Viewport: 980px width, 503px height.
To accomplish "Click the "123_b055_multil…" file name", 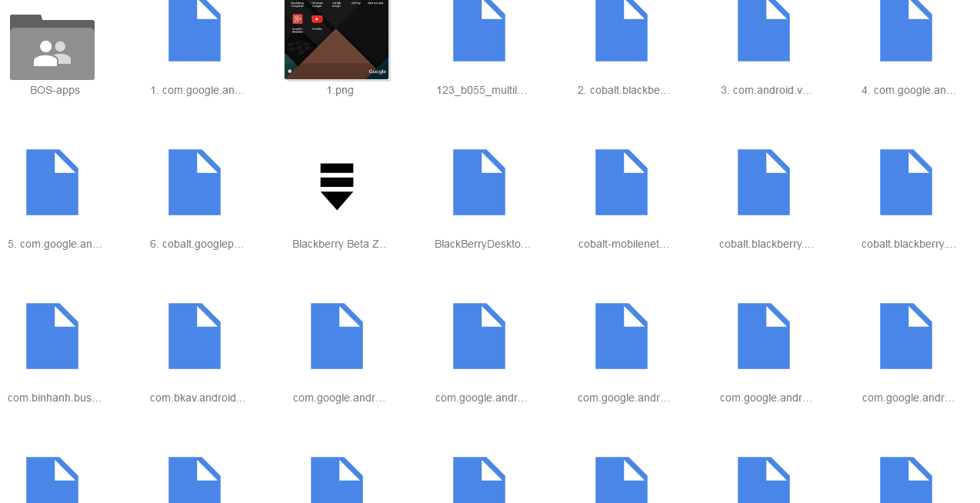I will (482, 90).
